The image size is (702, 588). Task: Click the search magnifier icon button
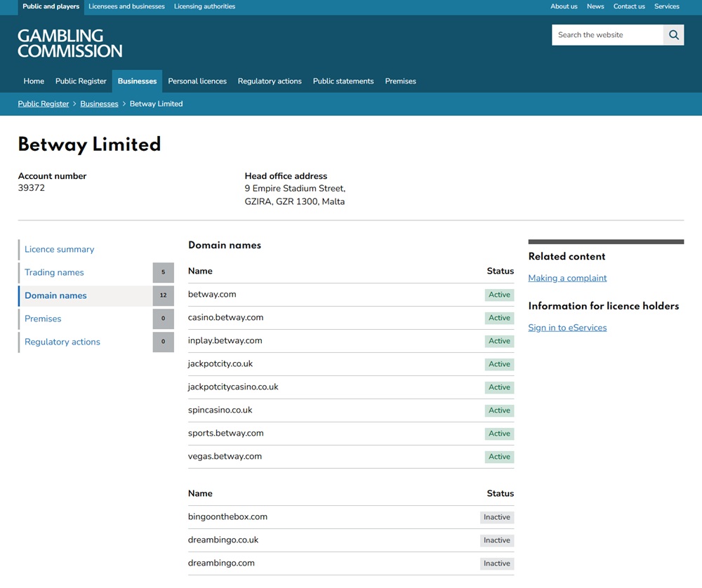coord(673,35)
